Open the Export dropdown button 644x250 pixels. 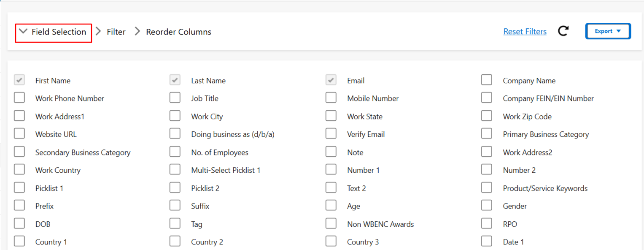point(608,31)
